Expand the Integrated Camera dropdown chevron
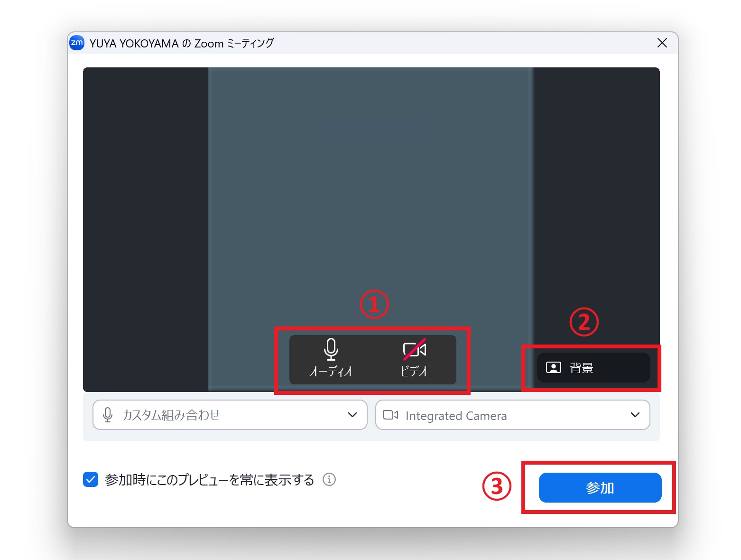 (635, 415)
